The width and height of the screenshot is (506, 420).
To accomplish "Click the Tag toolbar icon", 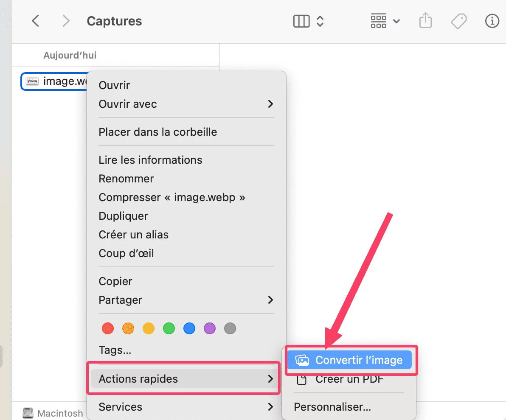I will tap(458, 21).
